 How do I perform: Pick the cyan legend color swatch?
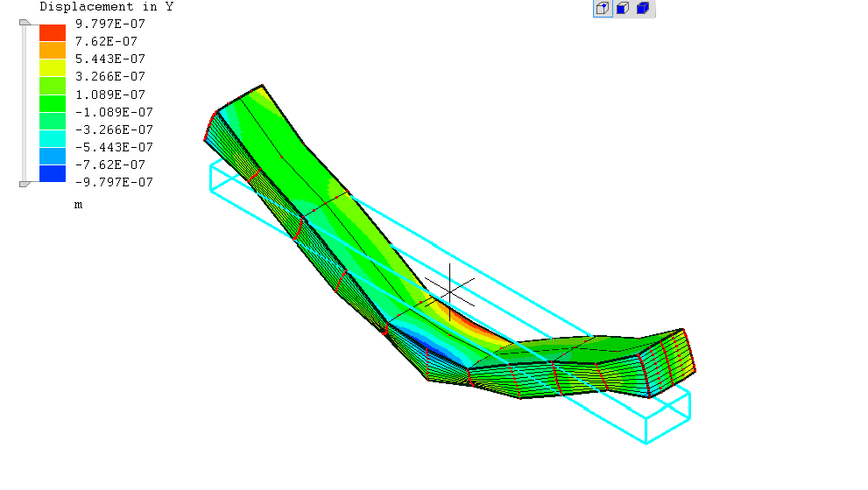coord(53,138)
